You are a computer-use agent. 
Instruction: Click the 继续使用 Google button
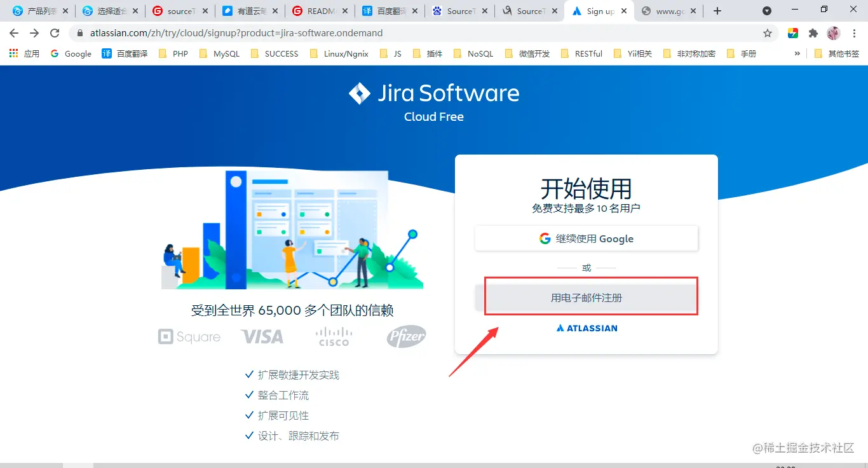[x=587, y=238]
